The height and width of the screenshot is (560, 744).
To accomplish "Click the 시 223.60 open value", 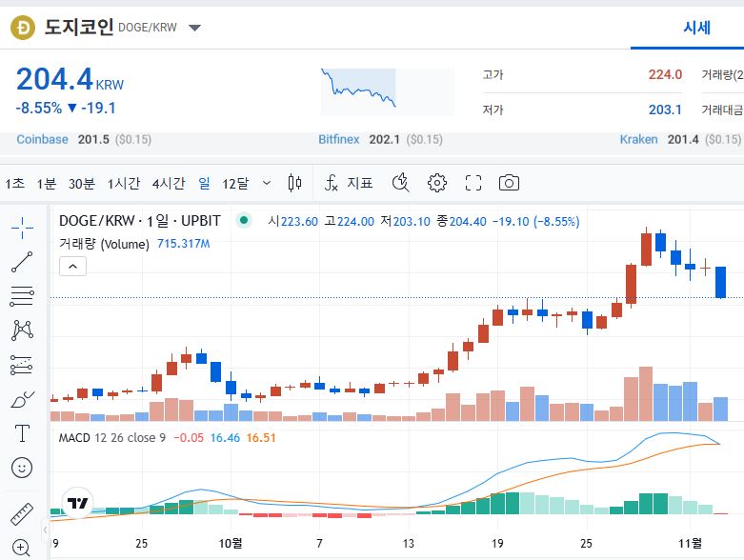I will click(x=292, y=222).
